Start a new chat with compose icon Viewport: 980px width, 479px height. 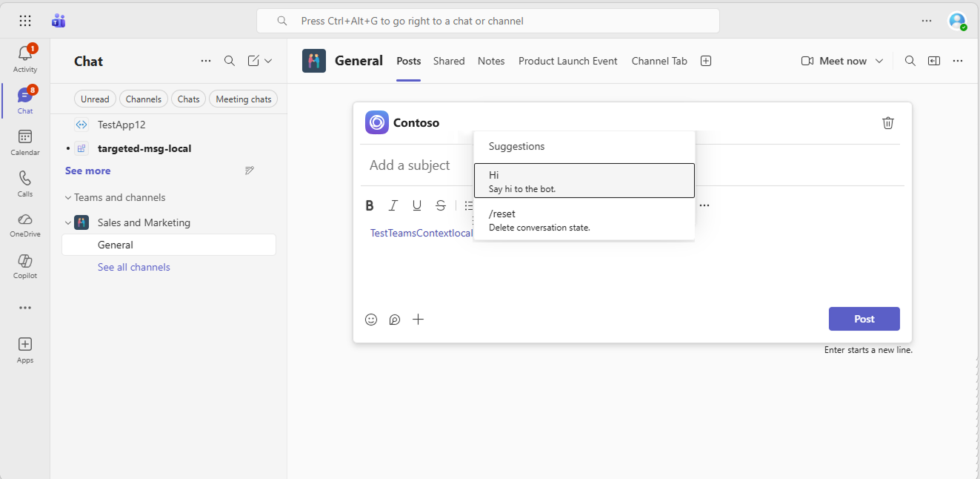coord(253,61)
